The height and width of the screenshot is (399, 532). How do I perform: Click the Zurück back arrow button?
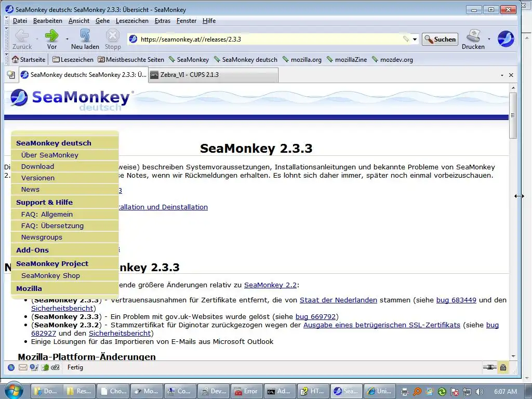coord(22,39)
